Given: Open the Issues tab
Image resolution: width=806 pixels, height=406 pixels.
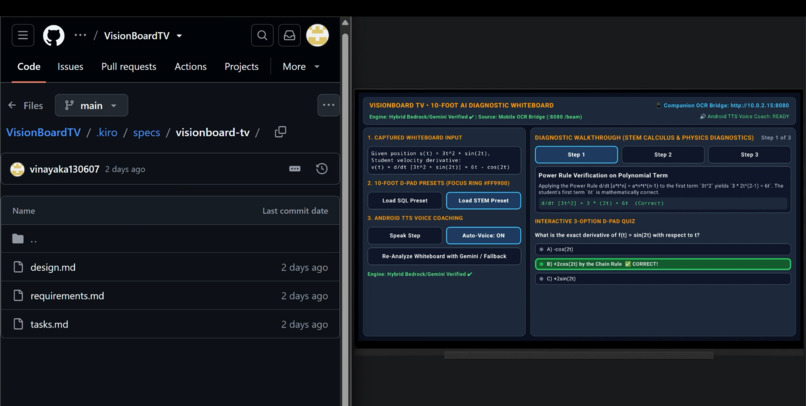Looking at the screenshot, I should (70, 67).
